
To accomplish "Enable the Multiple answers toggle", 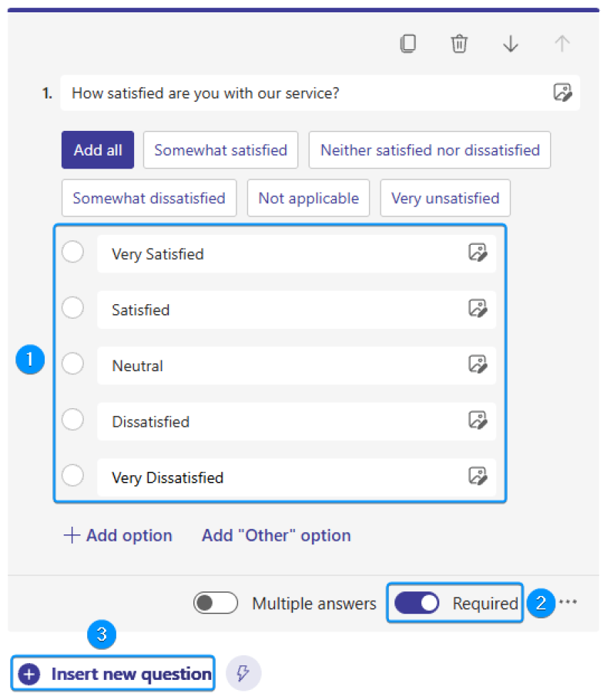I will (x=216, y=603).
